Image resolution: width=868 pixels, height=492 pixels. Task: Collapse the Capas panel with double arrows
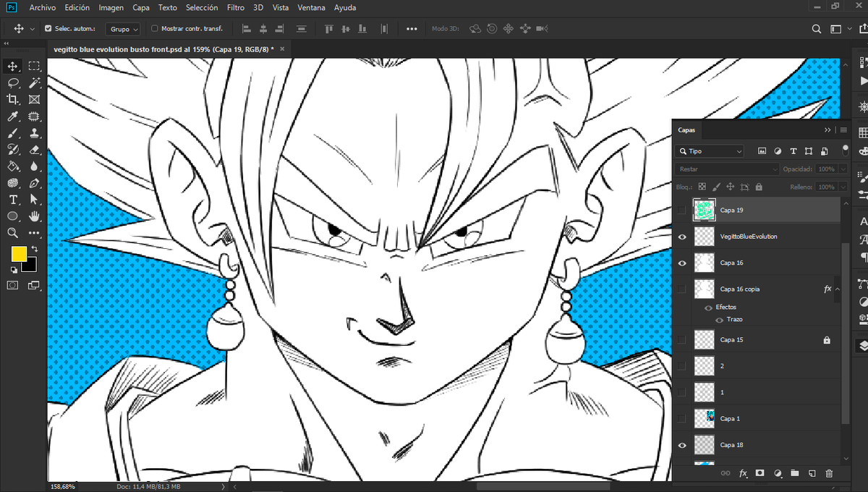click(828, 130)
